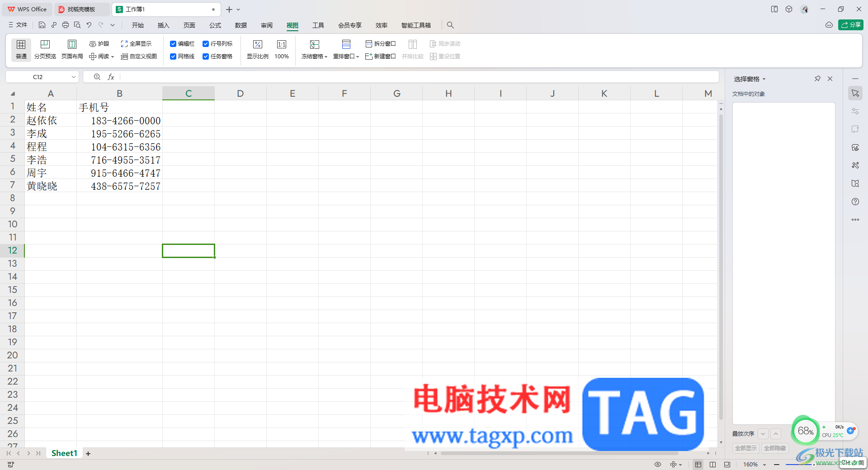The image size is (868, 470).
Task: Toggle task pane checkbox (任务窗格)
Action: pyautogui.click(x=206, y=56)
